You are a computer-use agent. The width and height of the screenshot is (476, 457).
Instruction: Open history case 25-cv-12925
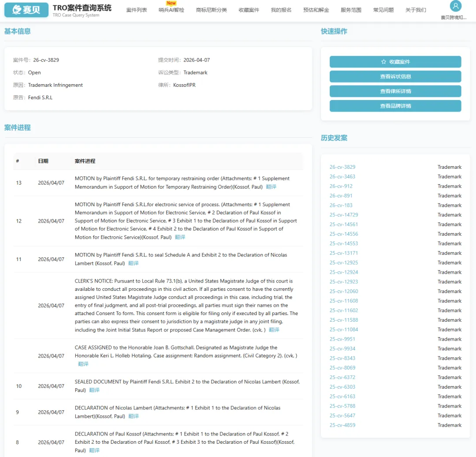point(344,263)
